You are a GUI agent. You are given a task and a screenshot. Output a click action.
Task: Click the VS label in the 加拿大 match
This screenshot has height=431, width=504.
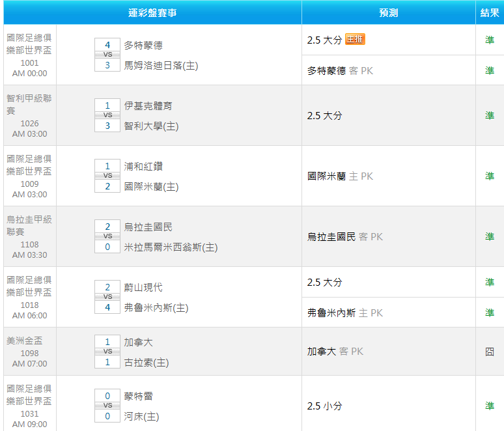point(107,352)
